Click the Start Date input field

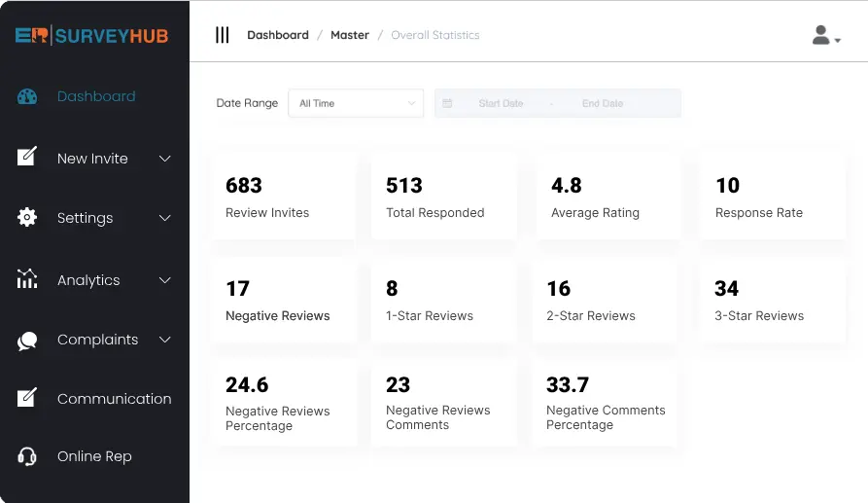click(x=501, y=103)
